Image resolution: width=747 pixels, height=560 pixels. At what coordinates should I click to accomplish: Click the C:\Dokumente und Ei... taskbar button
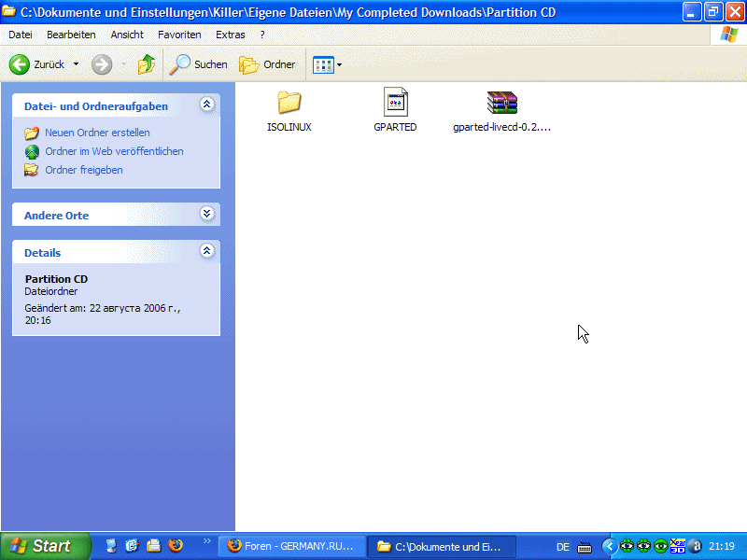click(x=441, y=547)
